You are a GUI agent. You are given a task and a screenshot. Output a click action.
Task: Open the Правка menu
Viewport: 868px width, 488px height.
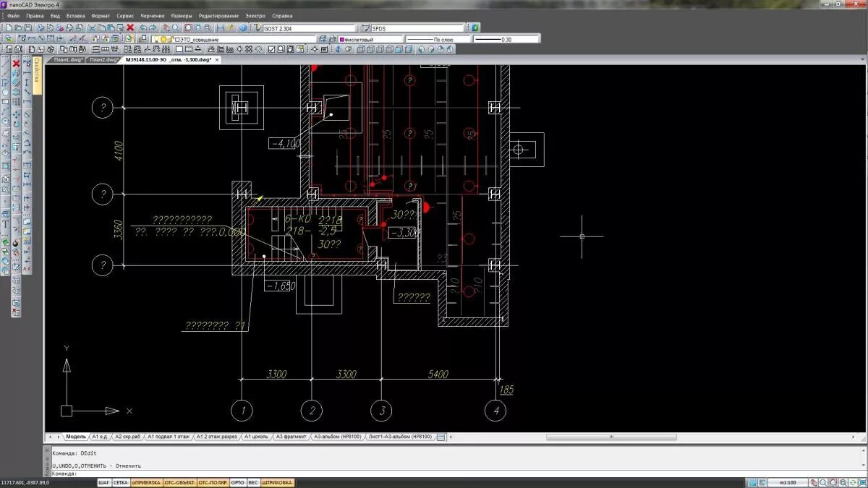click(x=35, y=15)
